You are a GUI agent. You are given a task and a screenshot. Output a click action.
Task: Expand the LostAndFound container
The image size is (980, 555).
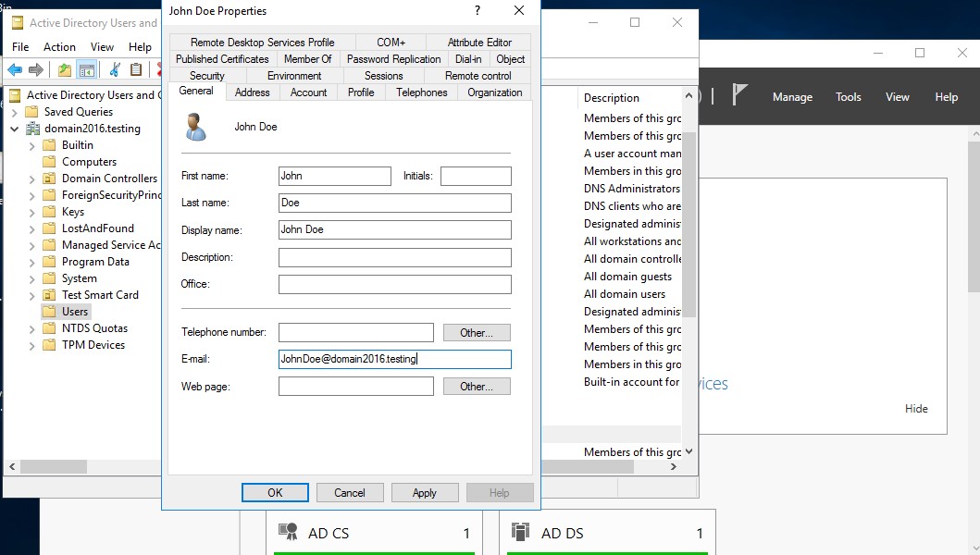click(31, 229)
